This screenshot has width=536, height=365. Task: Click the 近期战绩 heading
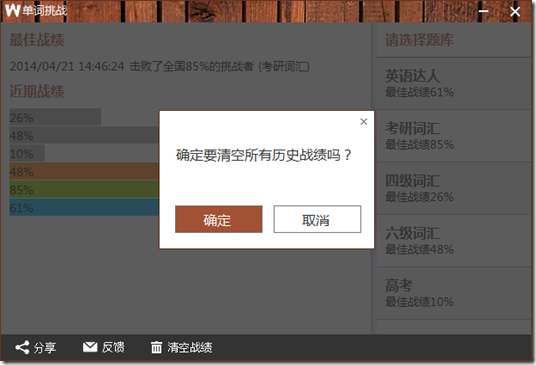[x=37, y=92]
